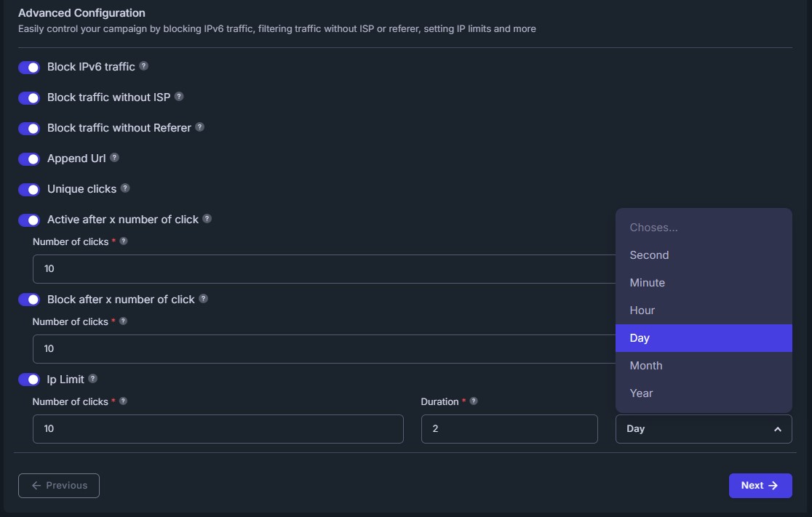This screenshot has height=517, width=812.
Task: Collapse the Day duration unit dropdown
Action: (x=703, y=429)
